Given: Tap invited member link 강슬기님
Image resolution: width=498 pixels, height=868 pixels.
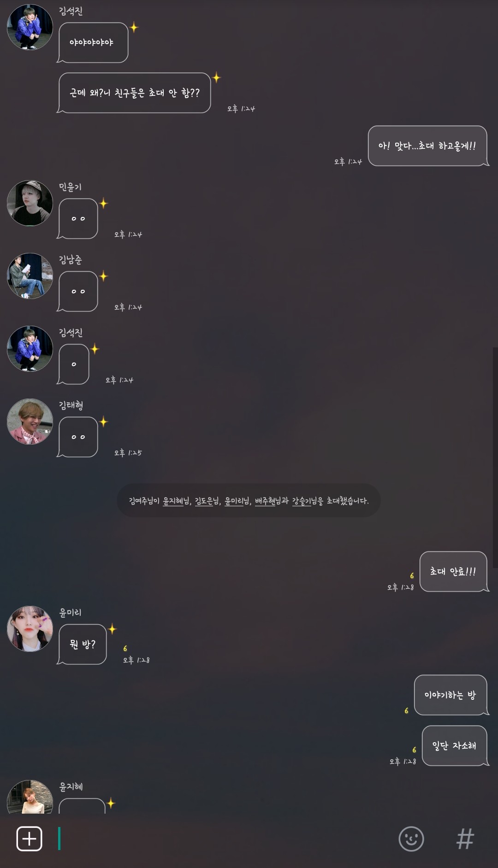Looking at the screenshot, I should pyautogui.click(x=305, y=501).
